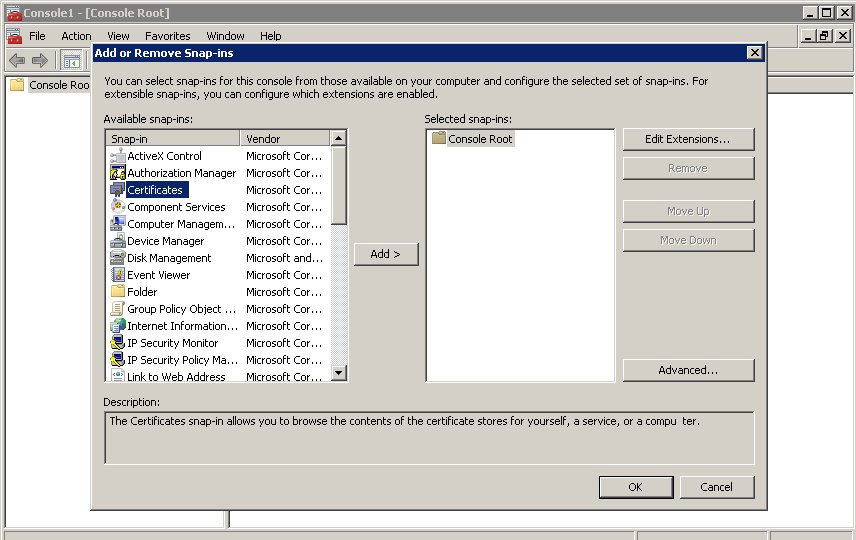Click the IP Security Monitor icon
This screenshot has height=540, width=856.
click(118, 343)
